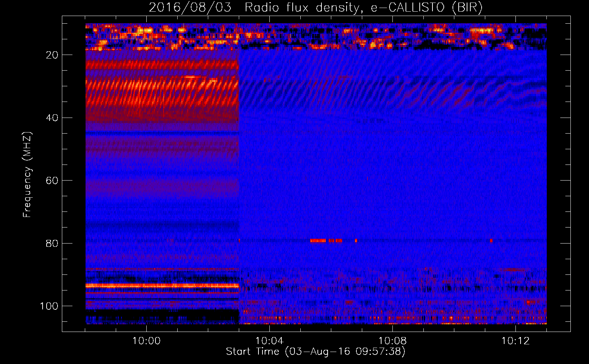The image size is (589, 364).
Task: Click the '10:00' time axis label
Action: (146, 341)
